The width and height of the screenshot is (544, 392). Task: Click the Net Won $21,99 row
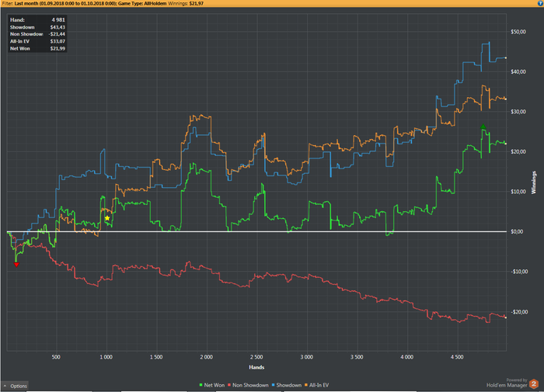[x=37, y=49]
